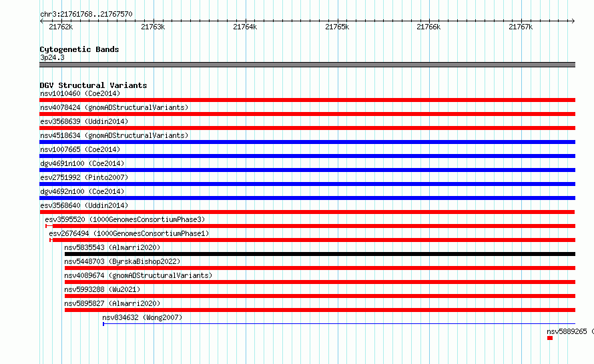Click the right arrow of the coordinate ruler
594x364 pixels.
click(573, 21)
